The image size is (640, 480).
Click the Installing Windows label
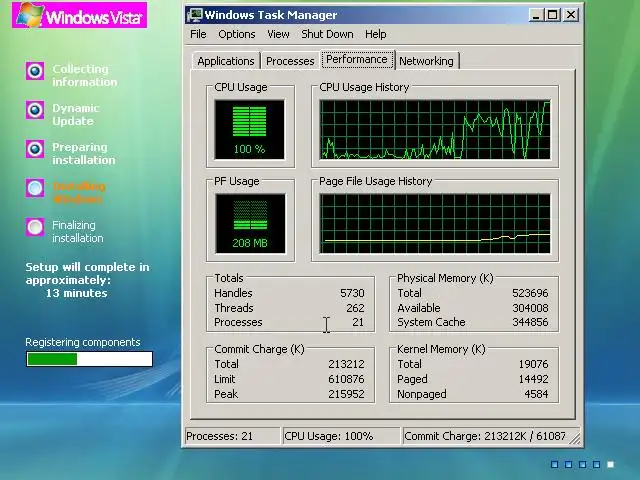pyautogui.click(x=78, y=193)
